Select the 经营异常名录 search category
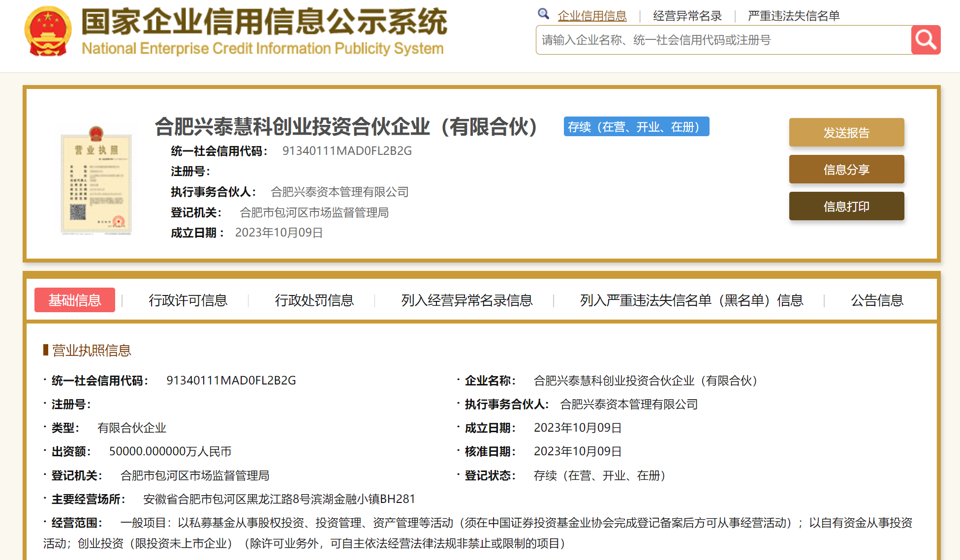960x560 pixels. [687, 16]
